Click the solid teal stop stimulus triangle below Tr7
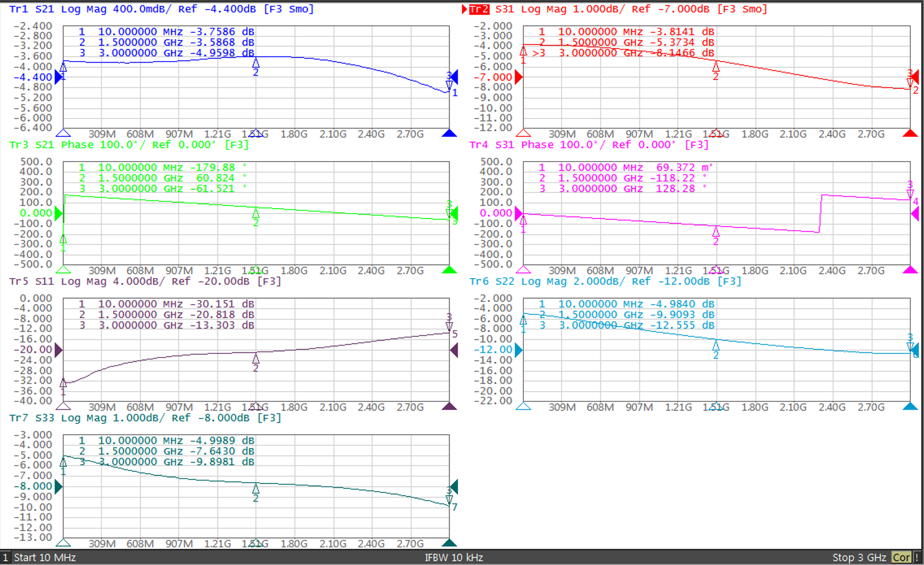 tap(449, 543)
